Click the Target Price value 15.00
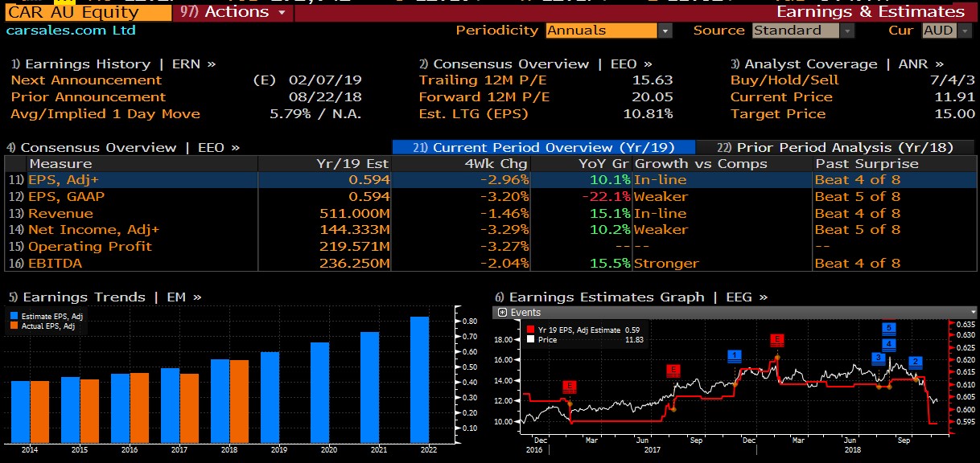The width and height of the screenshot is (980, 463). pyautogui.click(x=955, y=114)
